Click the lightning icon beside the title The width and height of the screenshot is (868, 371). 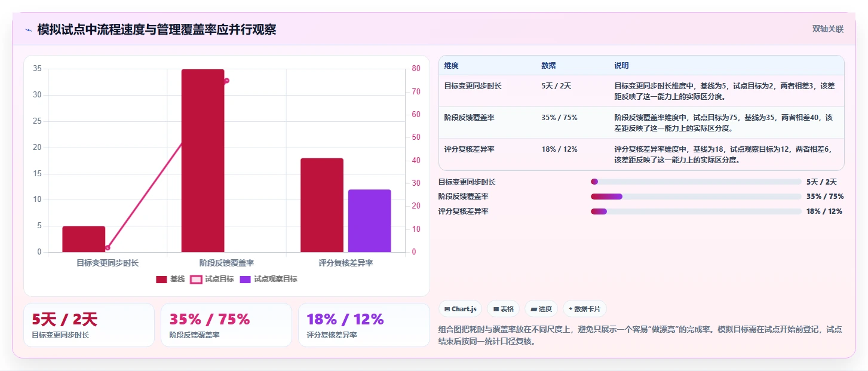tap(28, 30)
